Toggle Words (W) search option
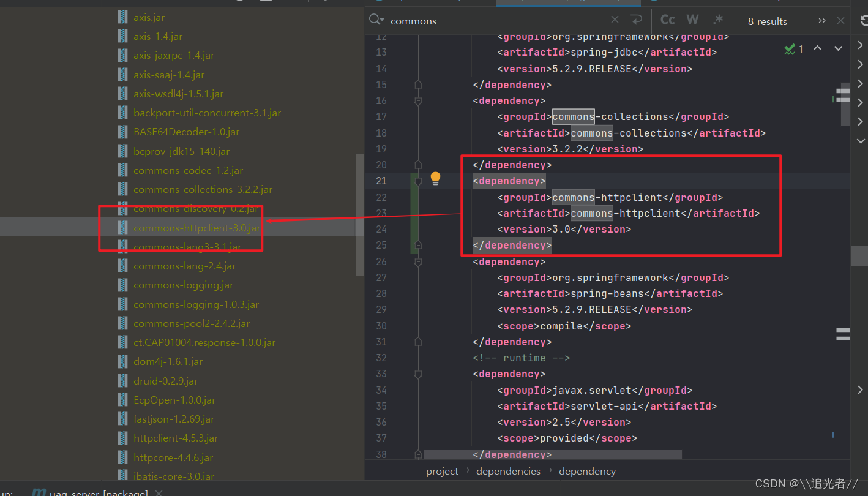The width and height of the screenshot is (868, 496). pos(692,20)
